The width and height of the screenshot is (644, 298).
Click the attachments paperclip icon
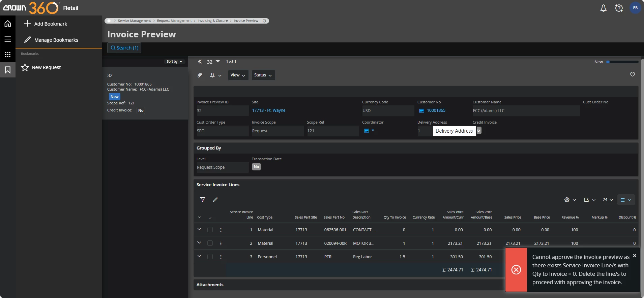(x=200, y=75)
